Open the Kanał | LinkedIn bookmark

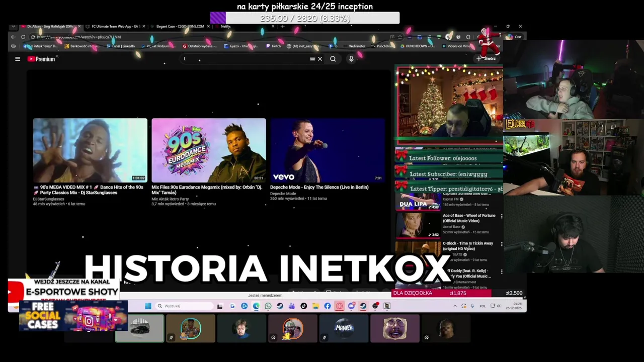click(x=121, y=46)
